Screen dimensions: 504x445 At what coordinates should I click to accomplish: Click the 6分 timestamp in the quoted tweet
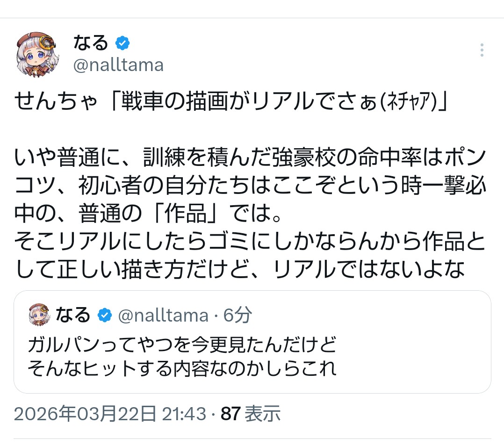point(238,316)
